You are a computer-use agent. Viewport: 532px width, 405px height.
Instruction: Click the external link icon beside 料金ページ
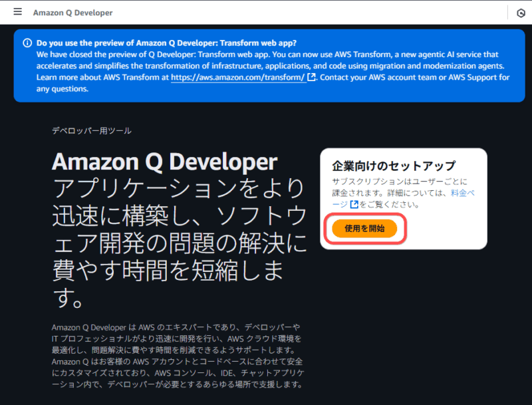(354, 204)
